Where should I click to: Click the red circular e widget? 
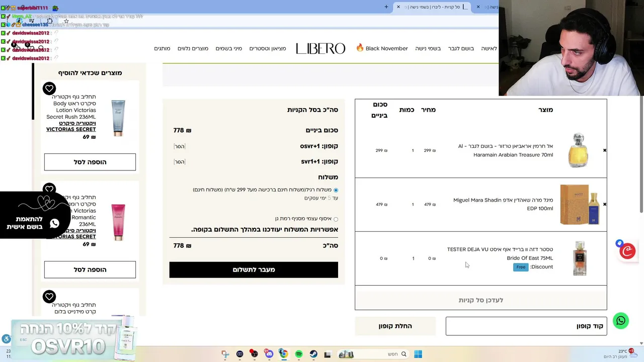(627, 250)
